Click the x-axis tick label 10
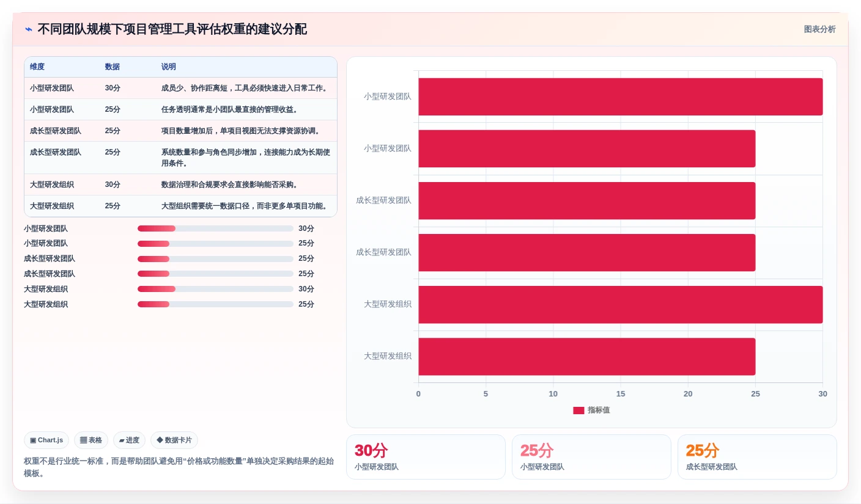 553,394
